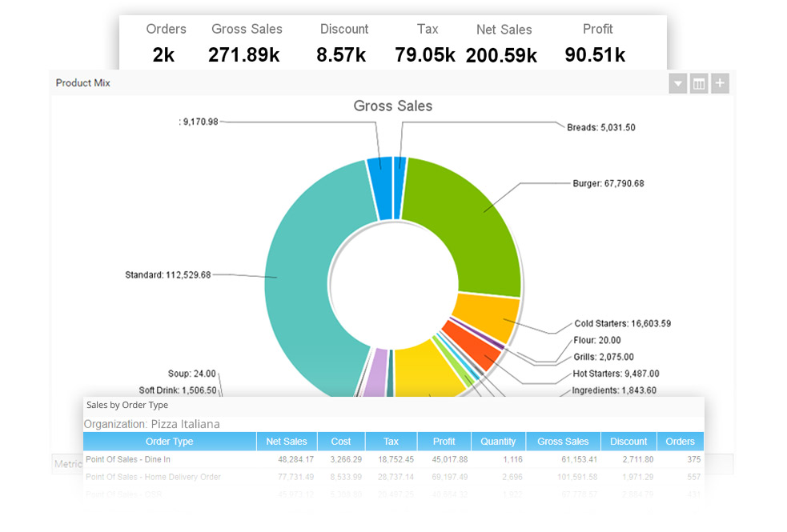Click the Breads: 5,031.50 chart label
This screenshot has height=532, width=787.
[600, 127]
